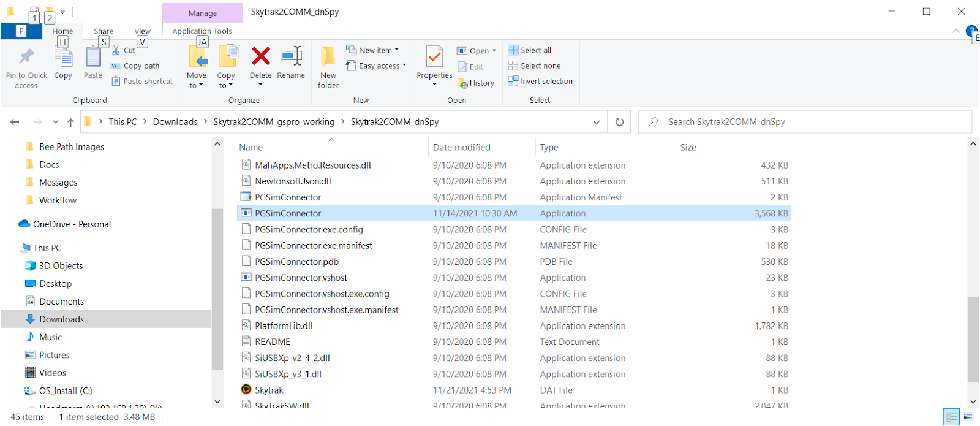Viewport: 980px width, 426px height.
Task: Create a New folder
Action: (x=328, y=67)
